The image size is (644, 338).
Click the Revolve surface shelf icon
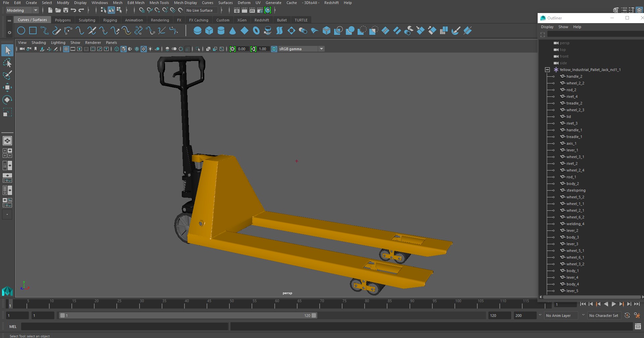click(x=268, y=31)
